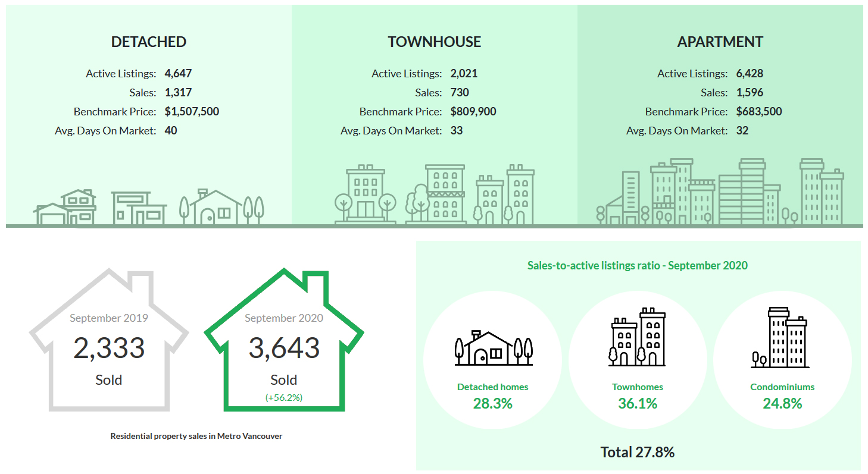Select the grey September 2019 house outline
The width and height of the screenshot is (868, 474).
pyautogui.click(x=109, y=340)
